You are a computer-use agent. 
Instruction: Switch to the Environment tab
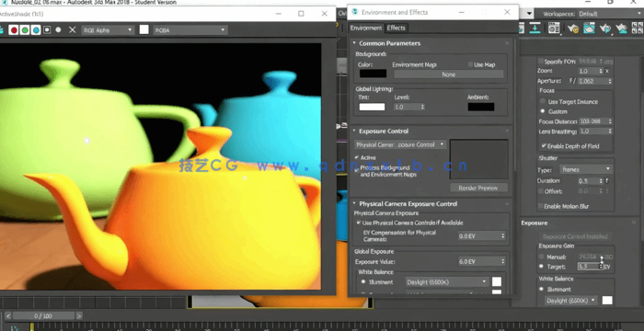366,28
